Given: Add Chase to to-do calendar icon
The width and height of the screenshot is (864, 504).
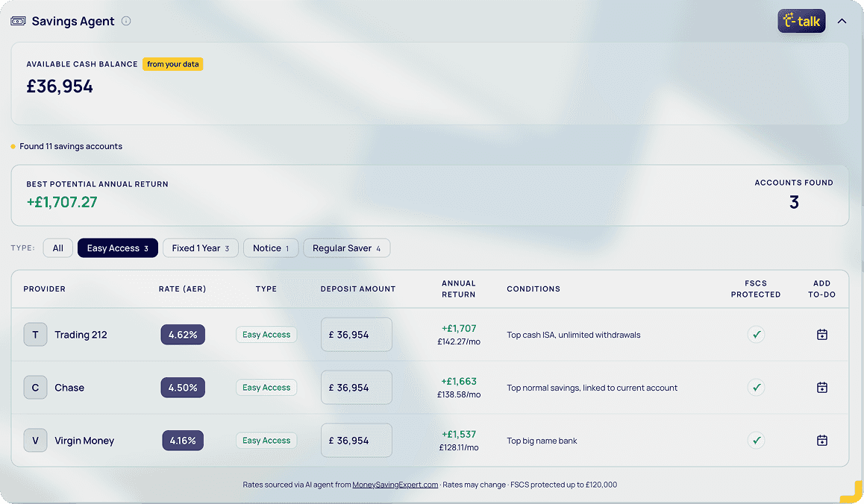Looking at the screenshot, I should click(822, 387).
